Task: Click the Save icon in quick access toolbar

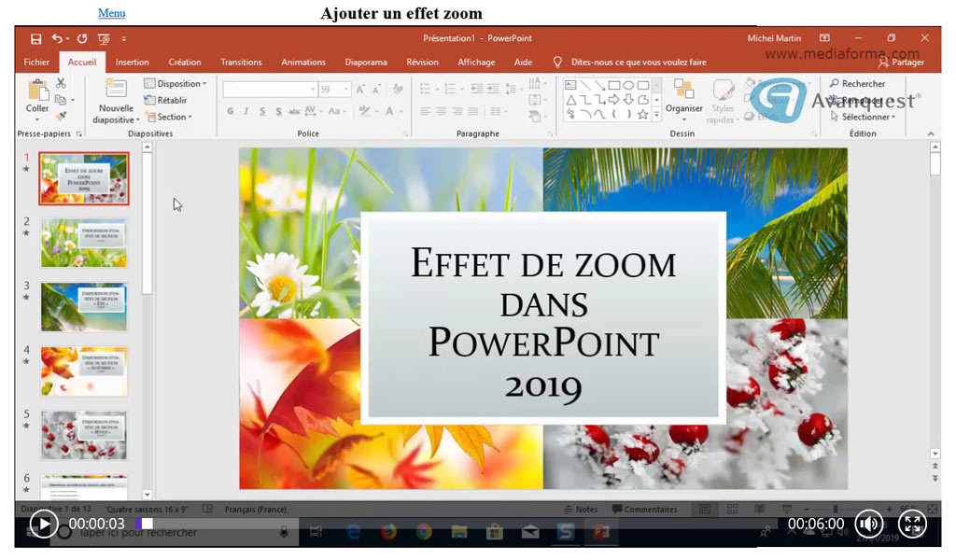Action: [35, 38]
